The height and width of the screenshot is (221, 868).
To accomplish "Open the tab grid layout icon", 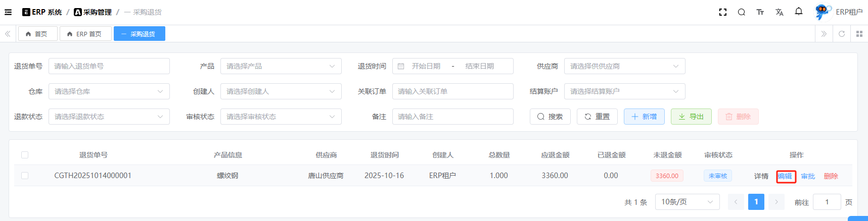I will [x=859, y=34].
